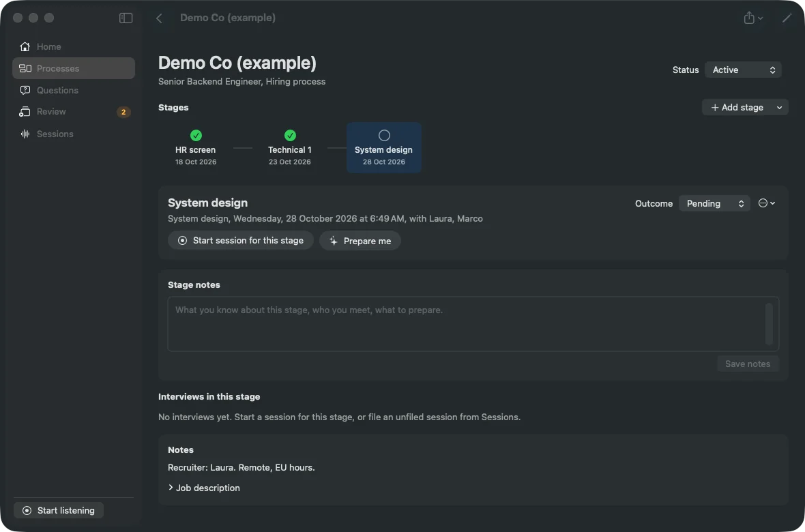This screenshot has width=805, height=532.
Task: Click the '18 Oct 2026' stage date
Action: pos(196,162)
